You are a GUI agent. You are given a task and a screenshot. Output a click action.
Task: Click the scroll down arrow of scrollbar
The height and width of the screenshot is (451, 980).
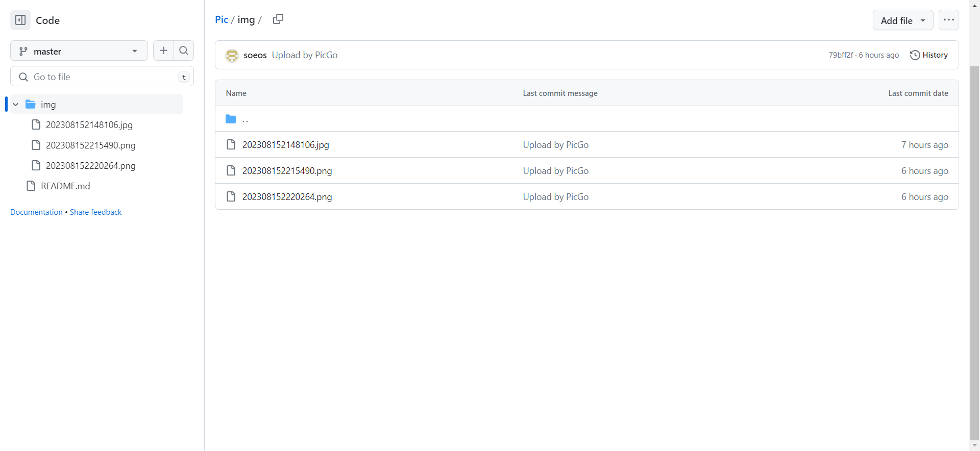click(974, 445)
